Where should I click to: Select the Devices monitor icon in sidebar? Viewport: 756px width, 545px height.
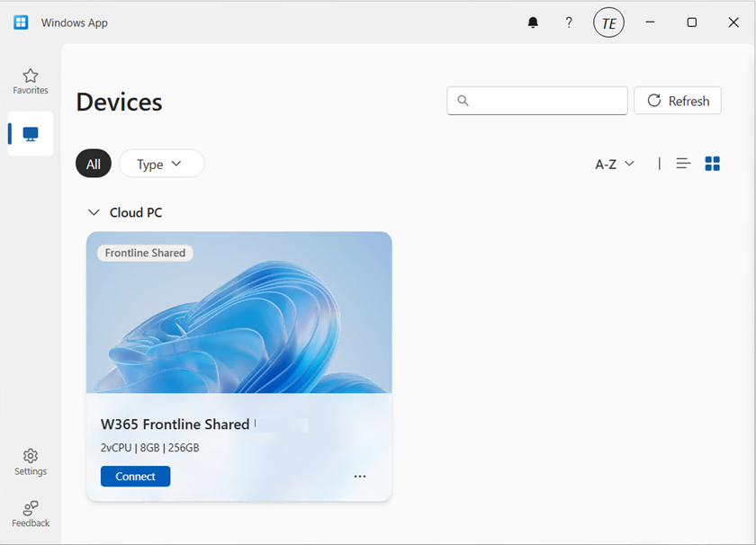[x=31, y=134]
